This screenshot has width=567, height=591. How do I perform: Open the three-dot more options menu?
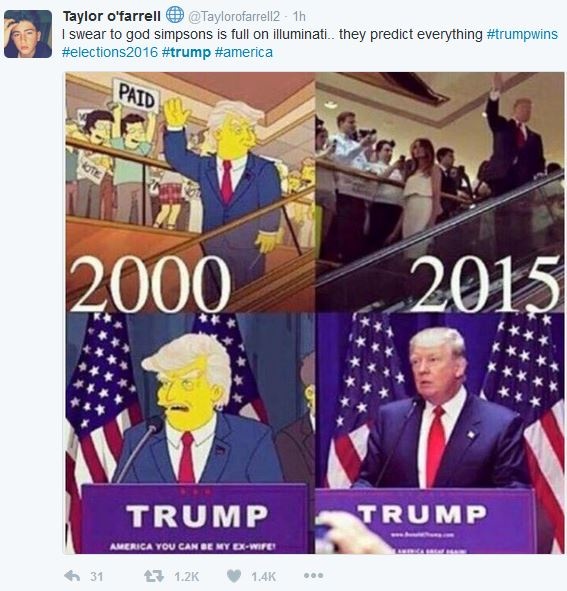(x=314, y=575)
